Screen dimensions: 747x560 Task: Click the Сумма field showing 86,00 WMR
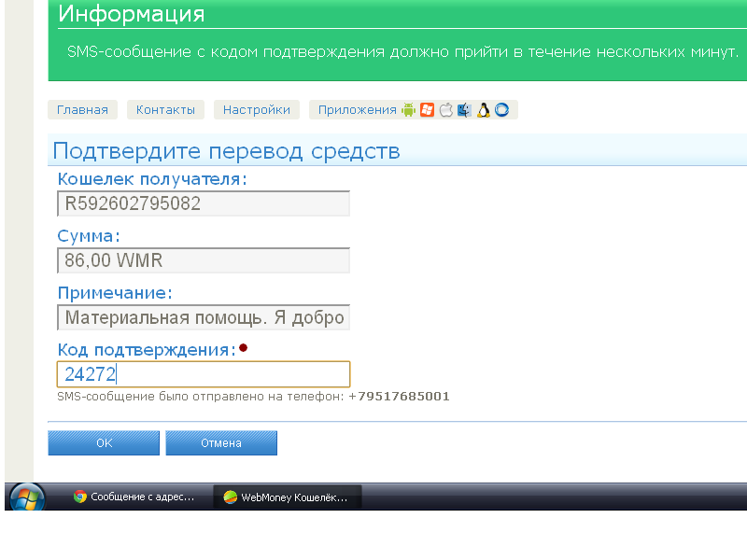point(204,260)
